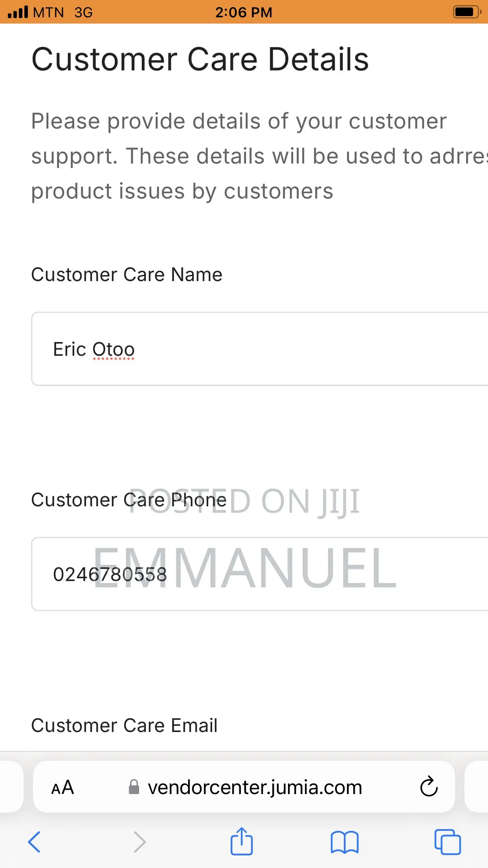Reload the page with refresh icon
This screenshot has height=868, width=488.
click(429, 786)
